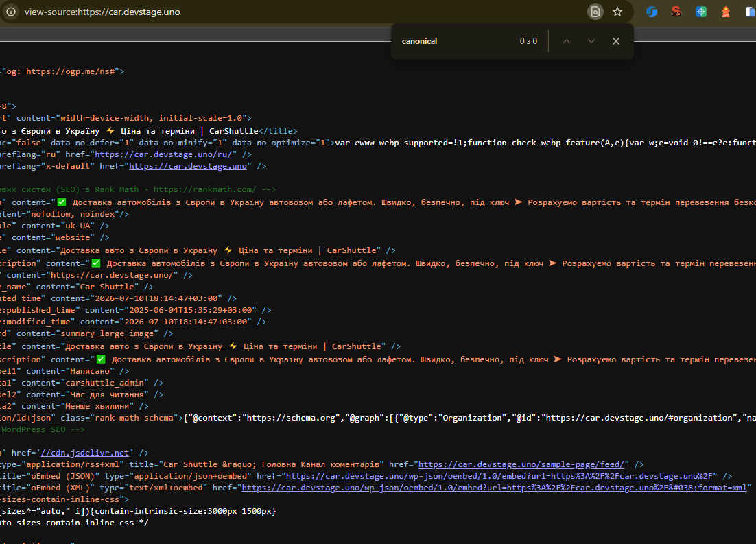Click the site information icon in address bar
756x544 pixels.
click(x=10, y=12)
